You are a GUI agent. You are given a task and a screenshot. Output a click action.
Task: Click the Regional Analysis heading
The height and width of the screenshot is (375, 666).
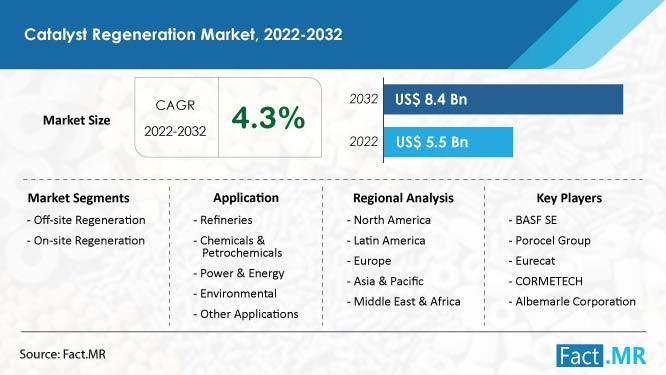pyautogui.click(x=403, y=198)
